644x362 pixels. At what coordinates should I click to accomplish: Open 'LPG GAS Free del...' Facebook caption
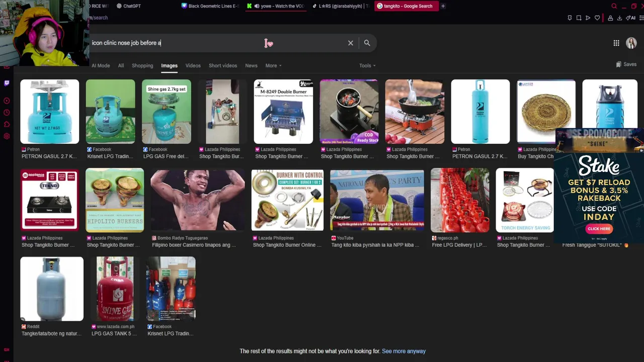167,156
